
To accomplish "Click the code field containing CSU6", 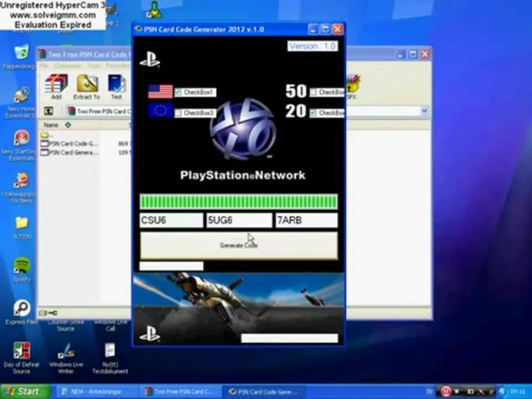I will (x=171, y=220).
